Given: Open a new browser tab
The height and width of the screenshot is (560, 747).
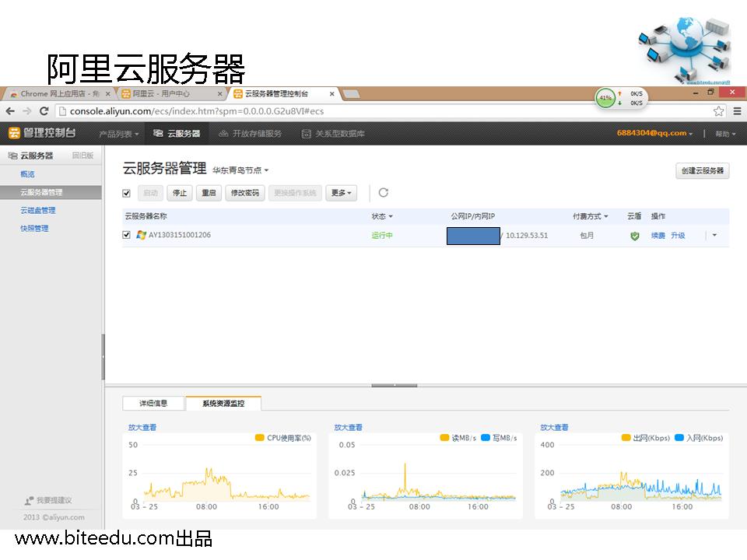Looking at the screenshot, I should pyautogui.click(x=352, y=94).
